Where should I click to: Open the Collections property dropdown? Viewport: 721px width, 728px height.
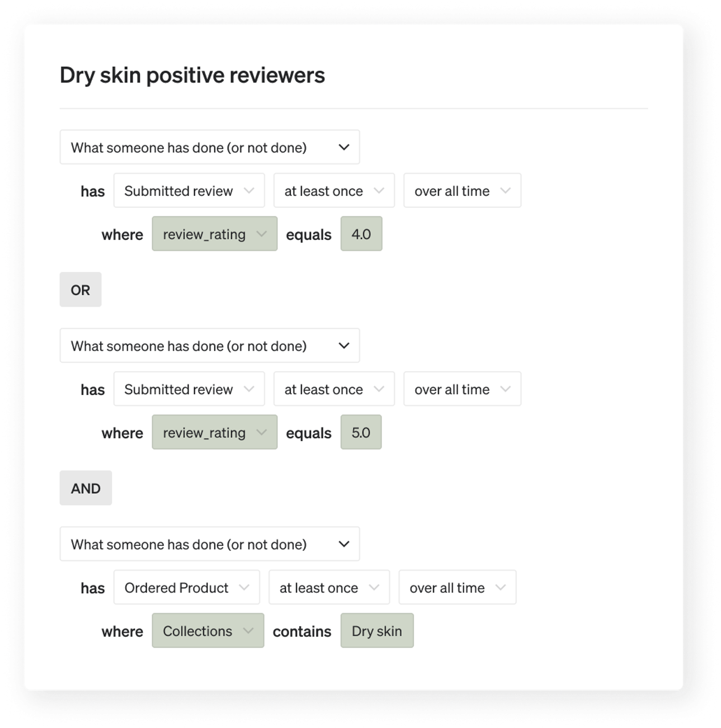pyautogui.click(x=208, y=630)
